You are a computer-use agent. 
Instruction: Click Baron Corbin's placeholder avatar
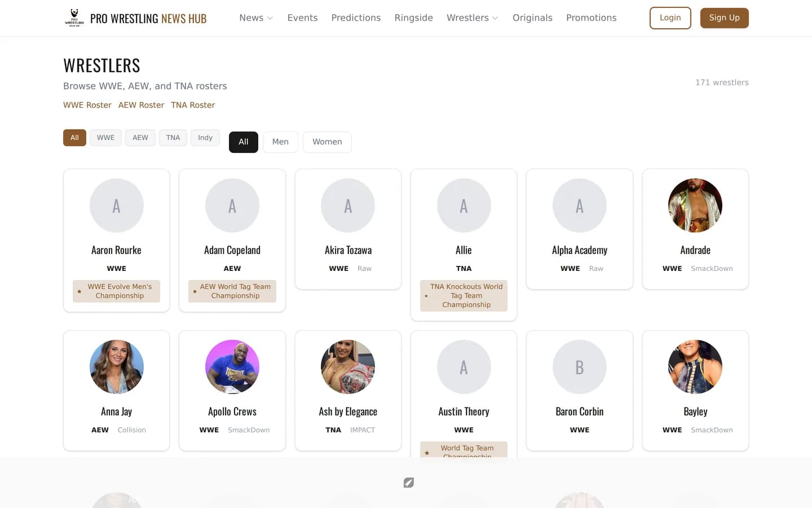[x=580, y=367]
